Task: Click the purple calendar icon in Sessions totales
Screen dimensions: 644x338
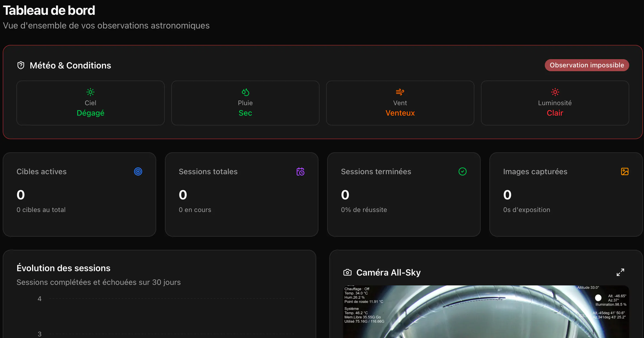Action: 300,171
